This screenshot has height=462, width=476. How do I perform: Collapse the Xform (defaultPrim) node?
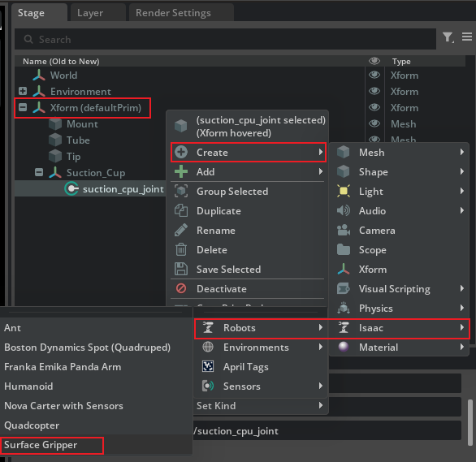[23, 107]
